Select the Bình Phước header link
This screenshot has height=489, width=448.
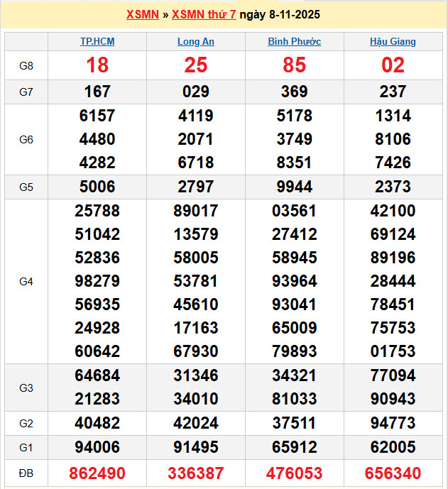tap(294, 42)
